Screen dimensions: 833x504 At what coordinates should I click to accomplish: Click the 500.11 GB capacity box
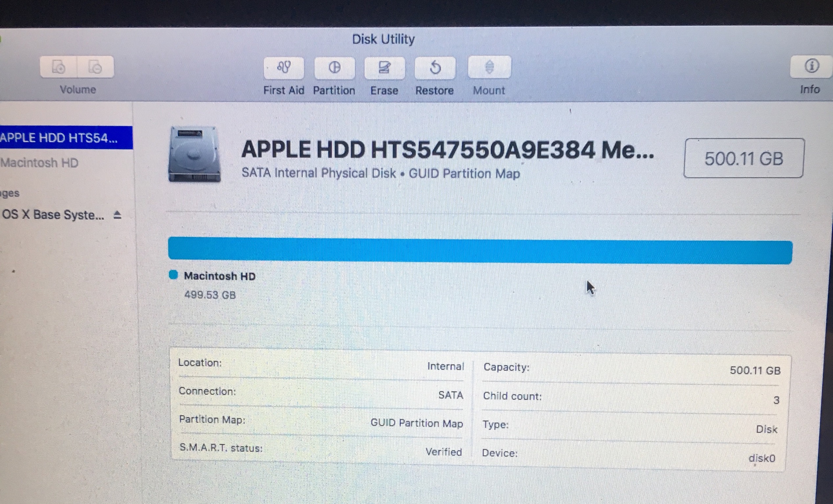pyautogui.click(x=743, y=158)
